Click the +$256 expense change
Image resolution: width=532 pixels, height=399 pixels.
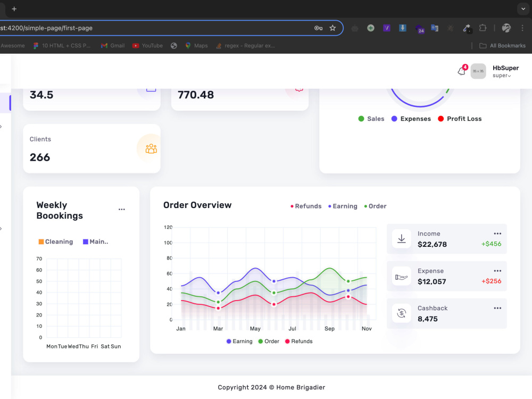pos(491,281)
